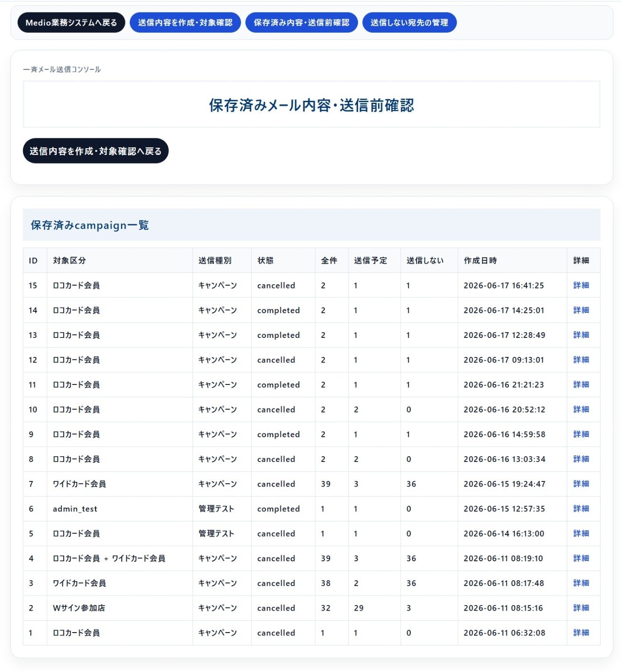
Task: Open 詳細 link for campaign ID 7
Action: [581, 484]
